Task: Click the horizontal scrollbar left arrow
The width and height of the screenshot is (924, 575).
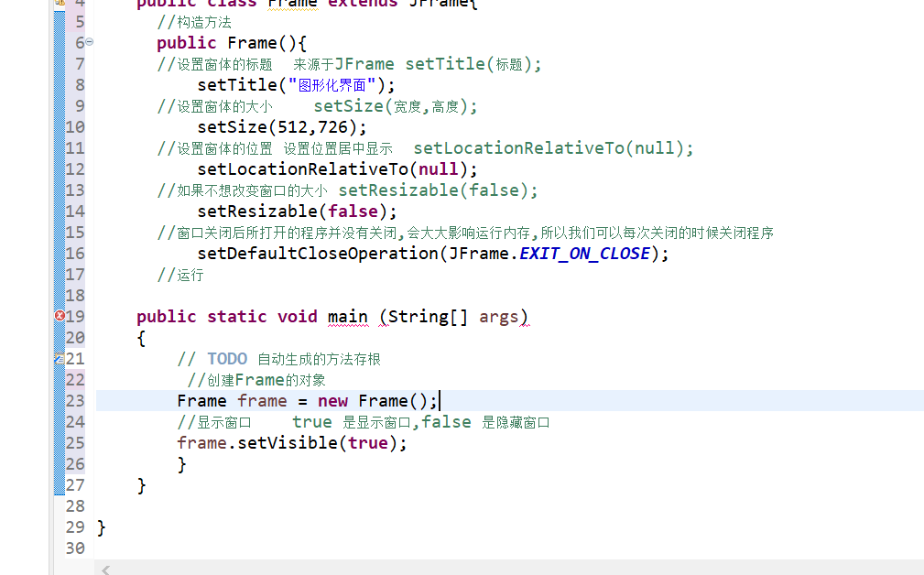Action: pyautogui.click(x=105, y=570)
